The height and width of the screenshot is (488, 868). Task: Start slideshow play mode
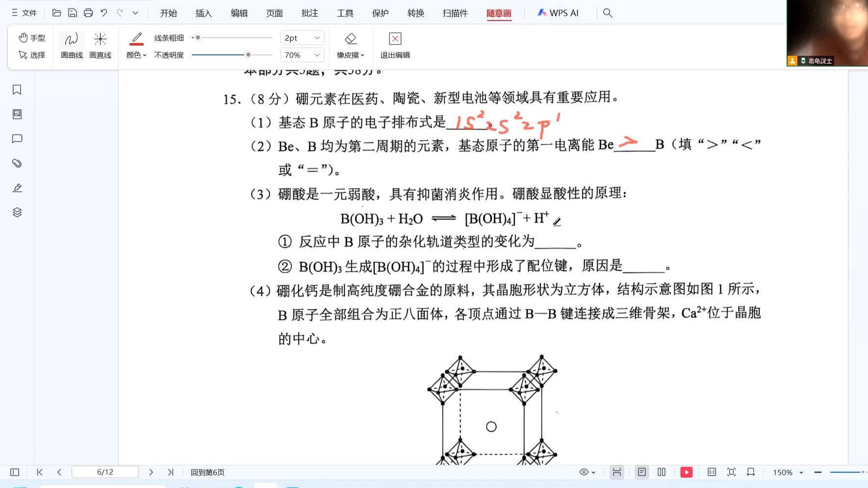687,472
